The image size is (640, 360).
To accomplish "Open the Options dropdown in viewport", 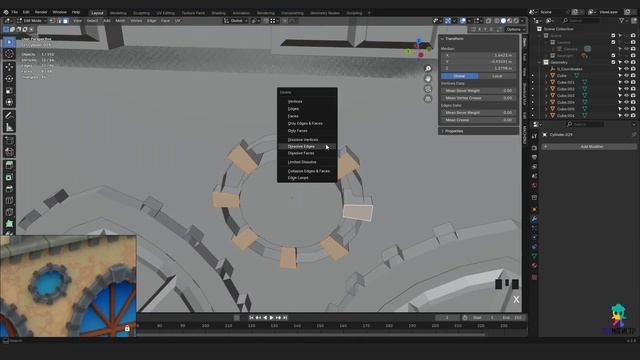I will click(x=515, y=29).
